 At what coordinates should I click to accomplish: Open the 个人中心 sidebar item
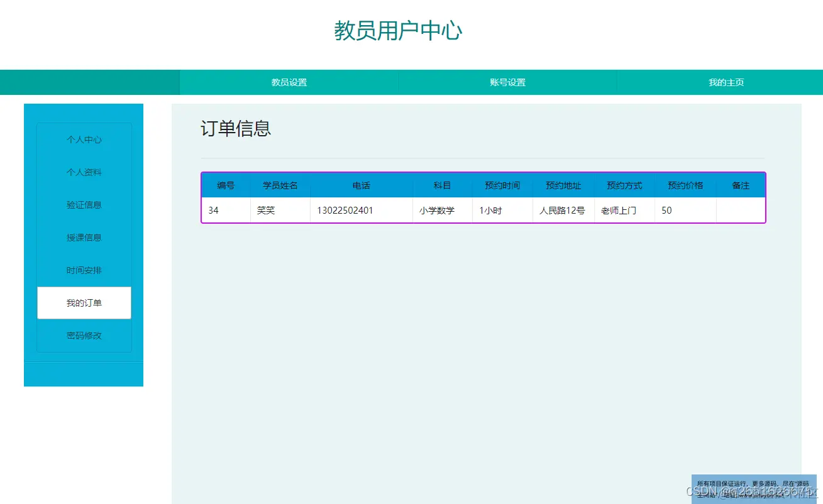(84, 140)
